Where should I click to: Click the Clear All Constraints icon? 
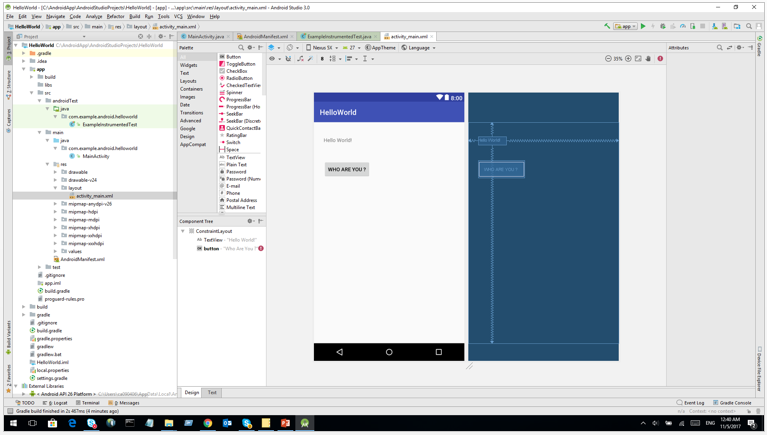[300, 59]
